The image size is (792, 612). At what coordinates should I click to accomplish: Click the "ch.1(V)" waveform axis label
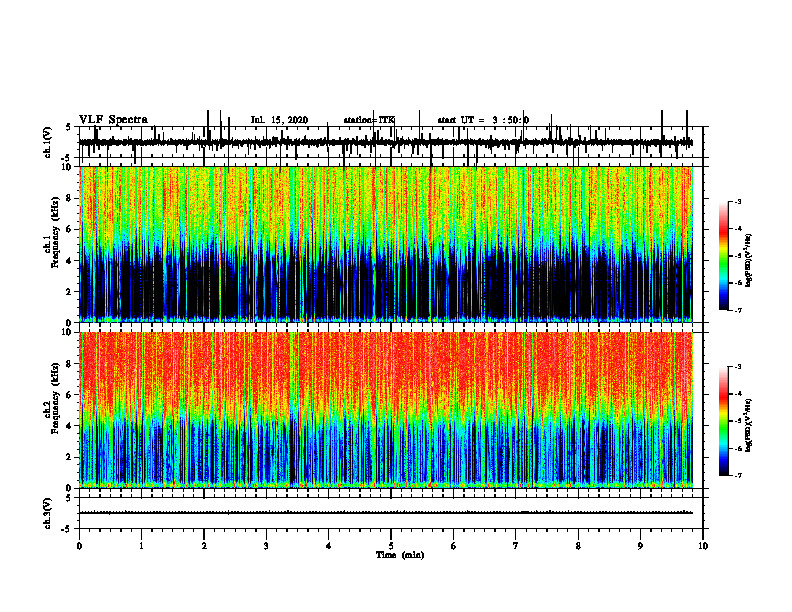tap(48, 142)
